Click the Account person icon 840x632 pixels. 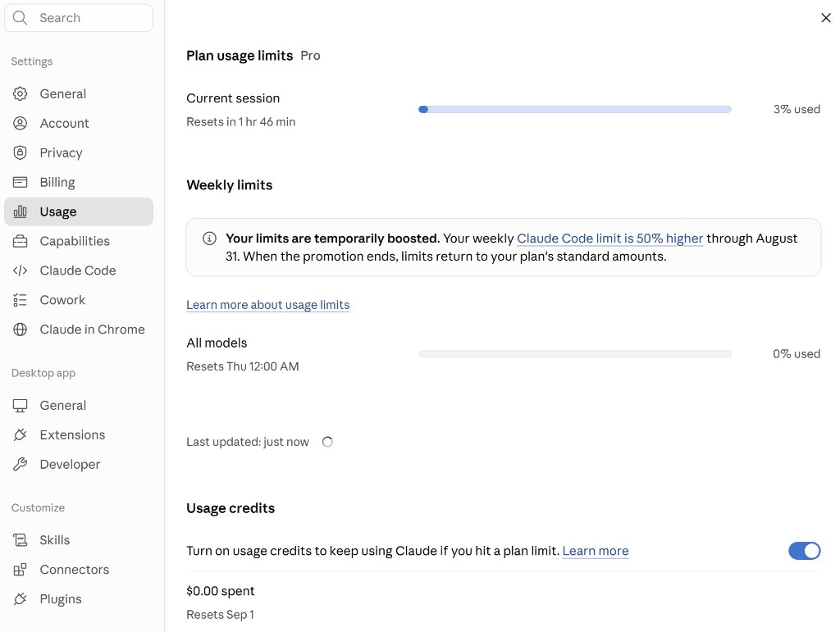coord(20,123)
